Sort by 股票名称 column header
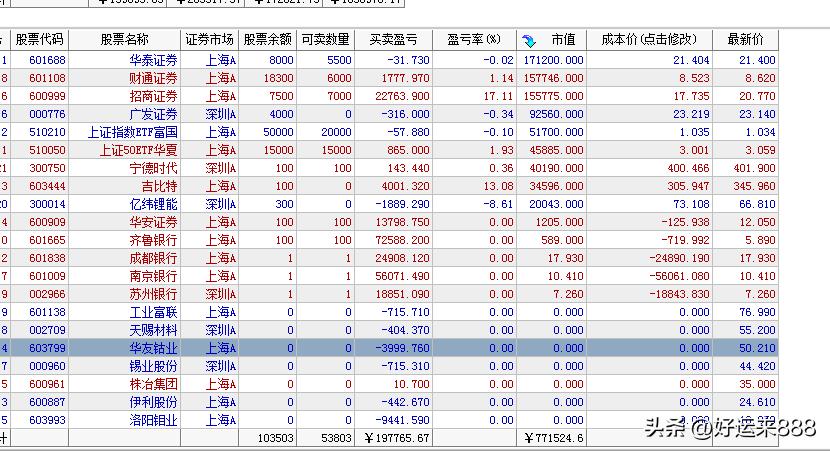830x452 pixels. click(124, 40)
